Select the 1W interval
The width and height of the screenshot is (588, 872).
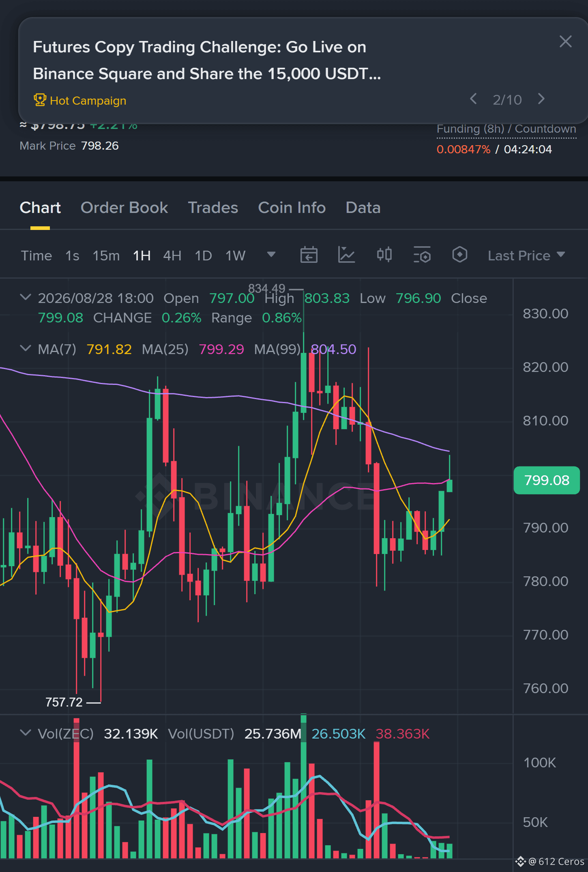pos(236,256)
